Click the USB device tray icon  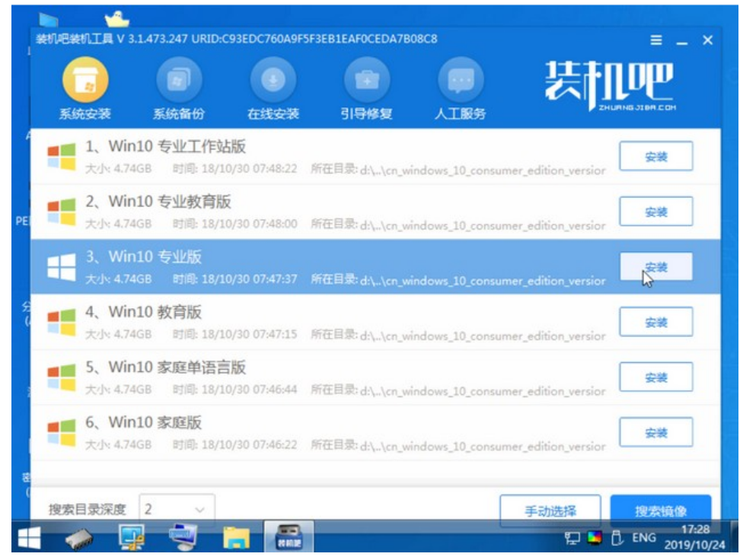click(617, 538)
